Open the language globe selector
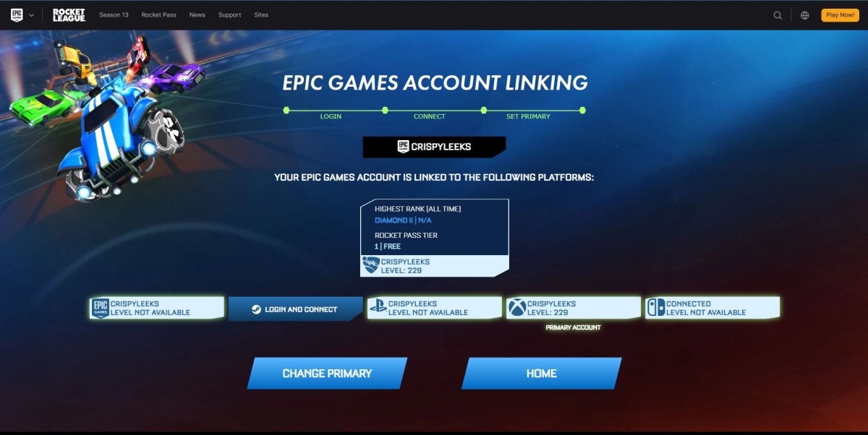Image resolution: width=868 pixels, height=435 pixels. pos(804,15)
